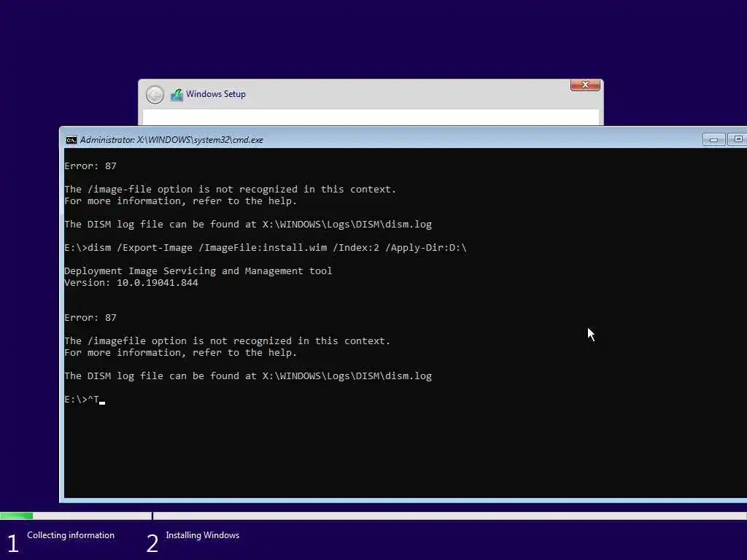Click the 'Windows Setup' title text
This screenshot has width=747, height=560.
pyautogui.click(x=216, y=94)
